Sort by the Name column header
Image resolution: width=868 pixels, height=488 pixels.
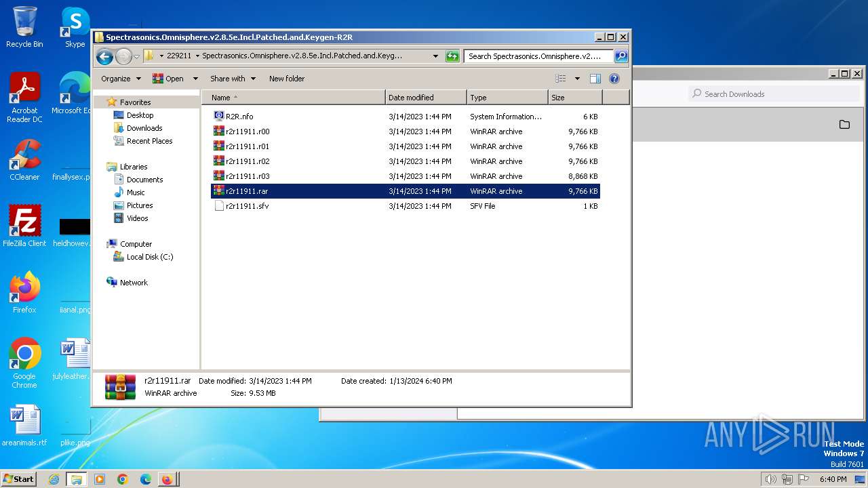pos(294,98)
